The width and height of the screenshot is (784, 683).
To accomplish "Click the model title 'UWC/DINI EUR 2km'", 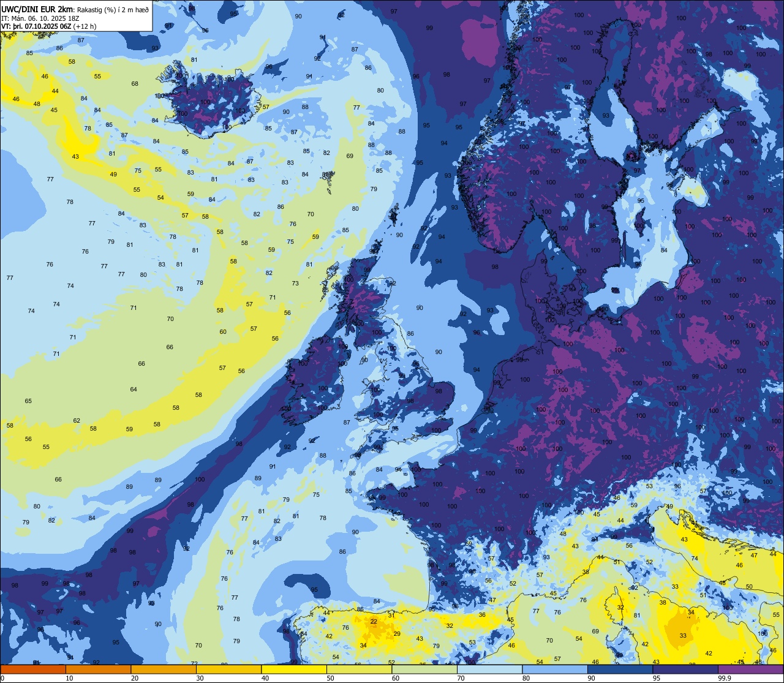I will (x=37, y=9).
